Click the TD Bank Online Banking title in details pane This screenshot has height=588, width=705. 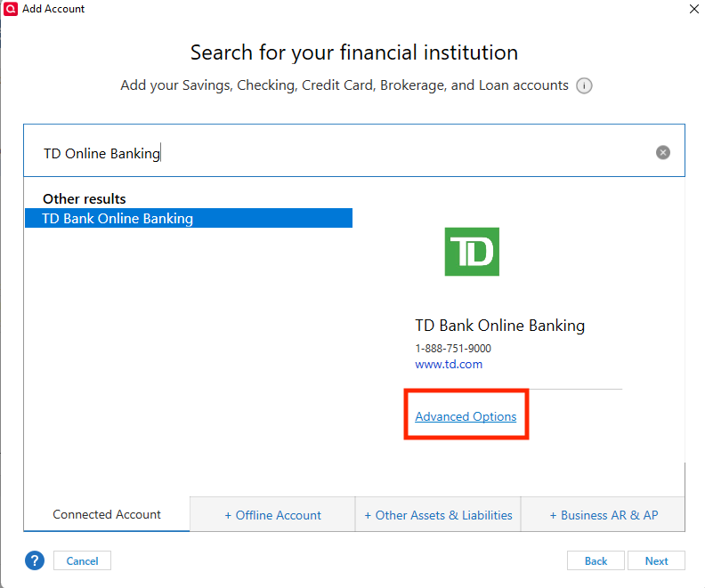500,326
